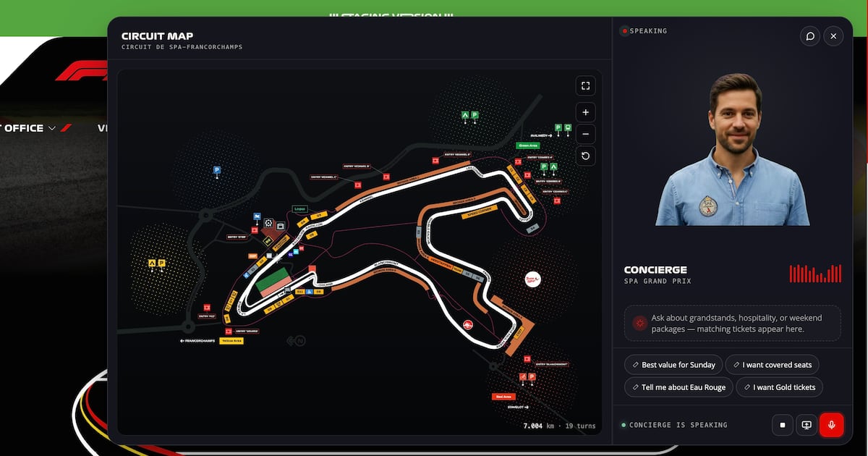This screenshot has height=456, width=868.
Task: Click the blue parking icon on the map
Action: (x=216, y=171)
